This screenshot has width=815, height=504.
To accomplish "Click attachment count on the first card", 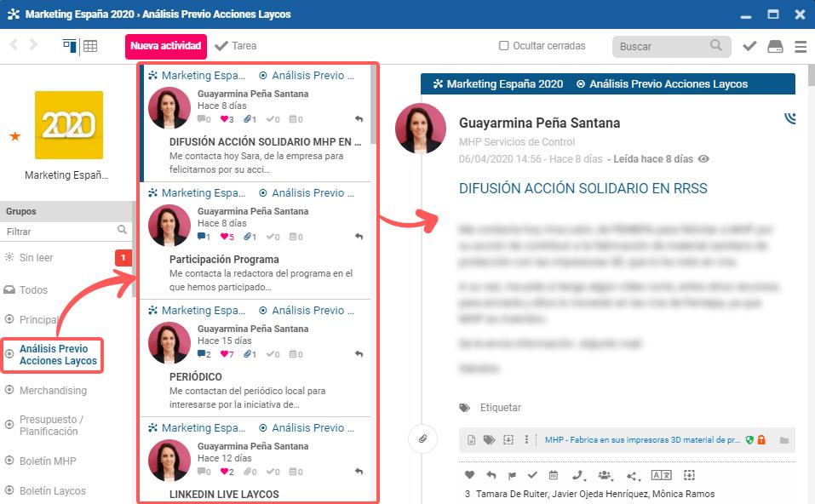I will [x=250, y=119].
